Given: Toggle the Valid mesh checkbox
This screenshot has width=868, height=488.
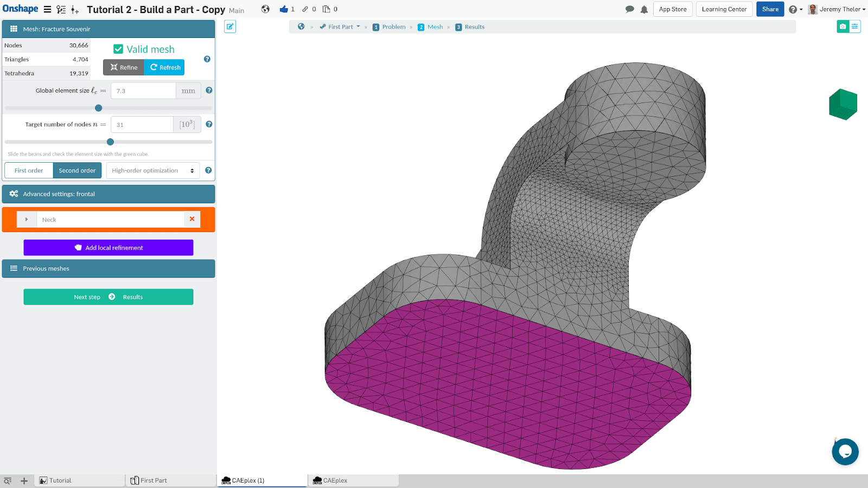Looking at the screenshot, I should pyautogui.click(x=118, y=49).
